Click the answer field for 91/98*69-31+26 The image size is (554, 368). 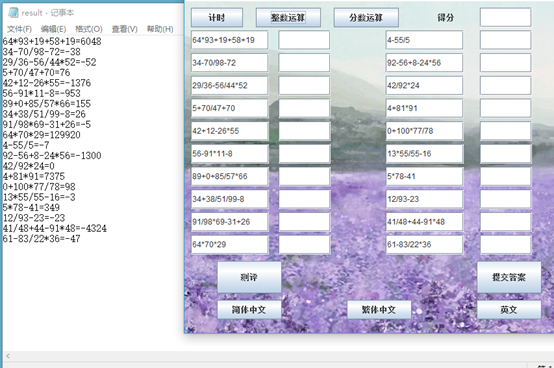coord(304,222)
